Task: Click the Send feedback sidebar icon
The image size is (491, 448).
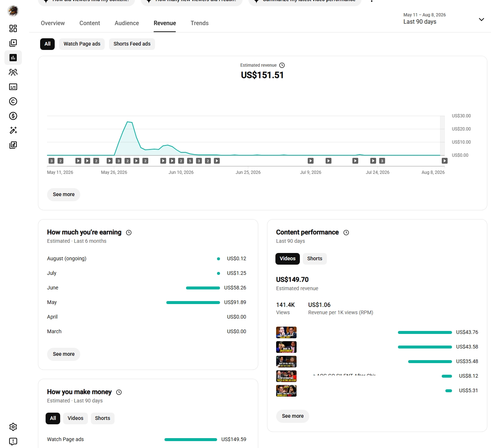Action: pyautogui.click(x=13, y=441)
